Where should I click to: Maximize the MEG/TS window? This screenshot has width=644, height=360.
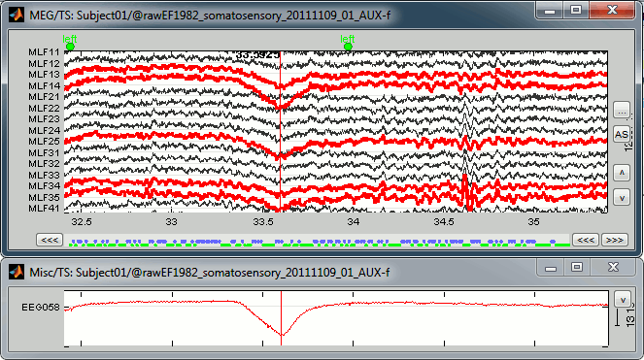click(576, 11)
